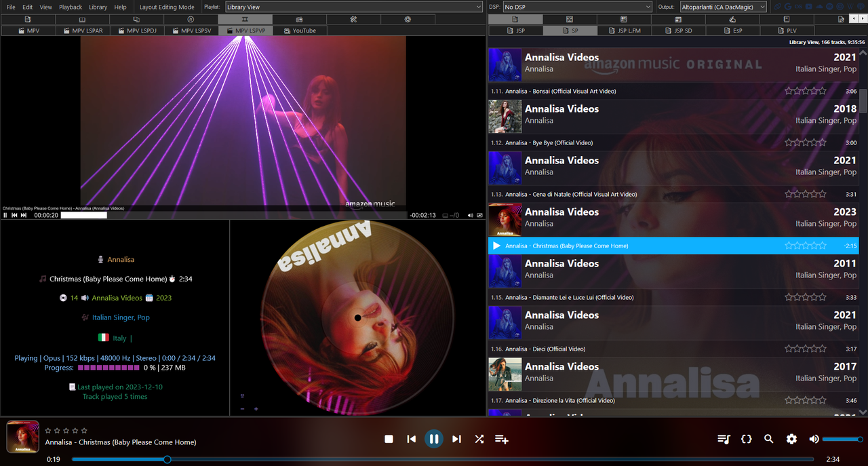Select track 'Annalisa - Bye Bye (Official Video)'
868x466 pixels.
[673, 142]
